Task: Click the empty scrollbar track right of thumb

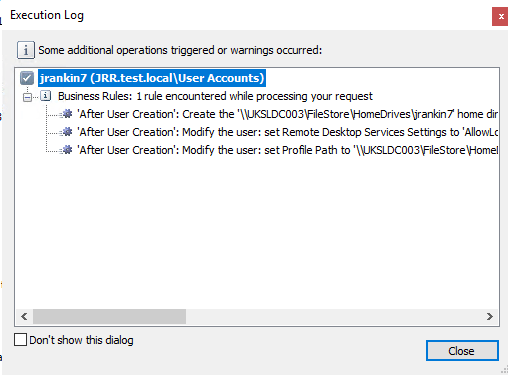Action: click(x=333, y=316)
